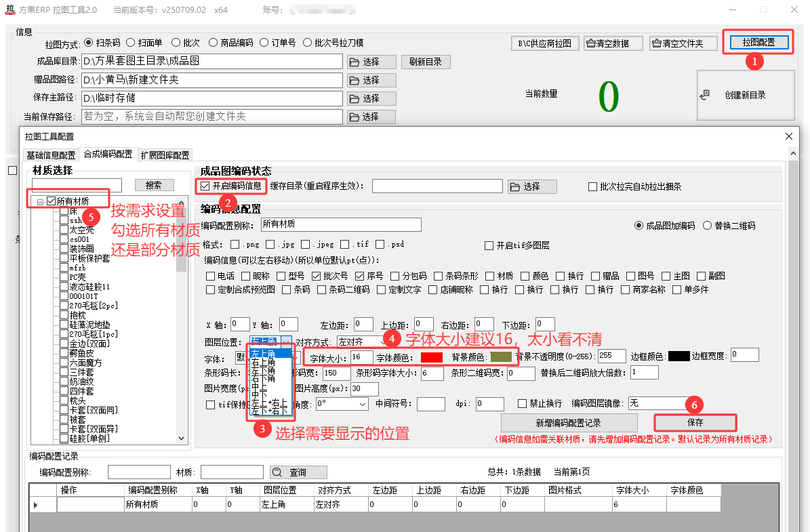Open 图层位置 dropdown
This screenshot has width=810, height=532.
tap(285, 342)
